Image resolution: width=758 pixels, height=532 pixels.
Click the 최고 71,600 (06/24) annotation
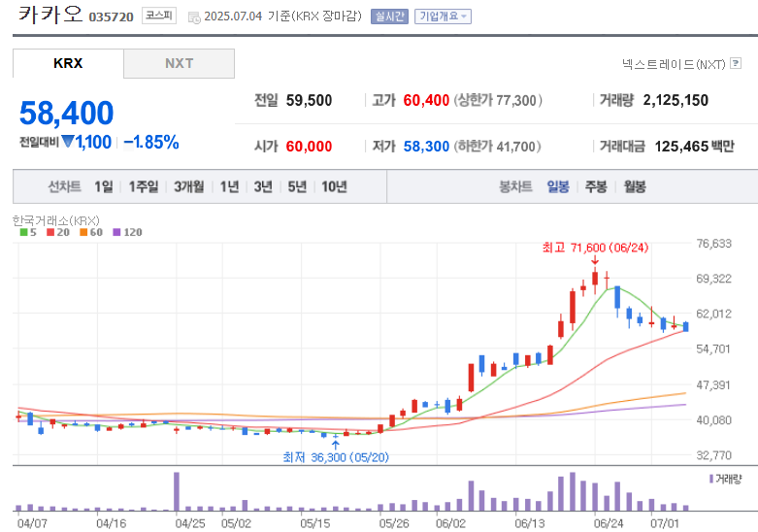coord(595,248)
